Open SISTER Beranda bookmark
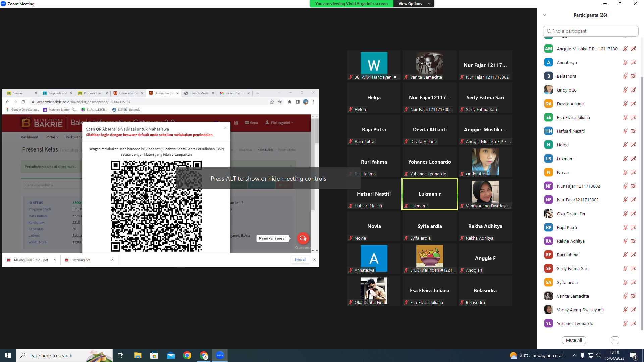 click(126, 110)
